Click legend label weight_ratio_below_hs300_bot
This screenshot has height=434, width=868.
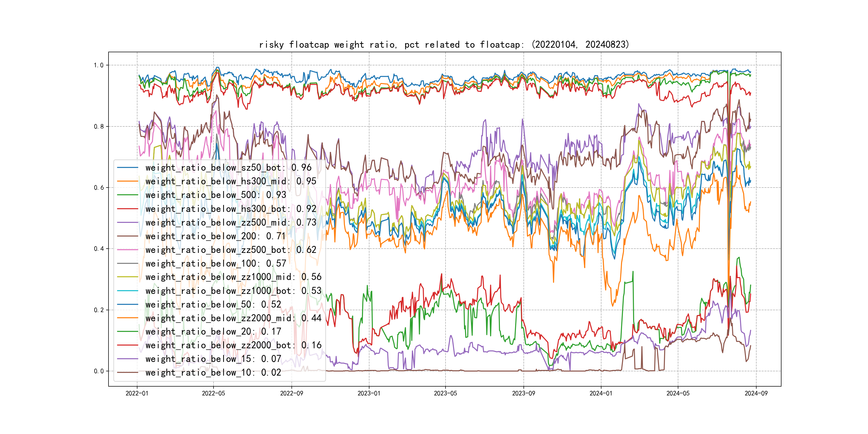tap(230, 209)
